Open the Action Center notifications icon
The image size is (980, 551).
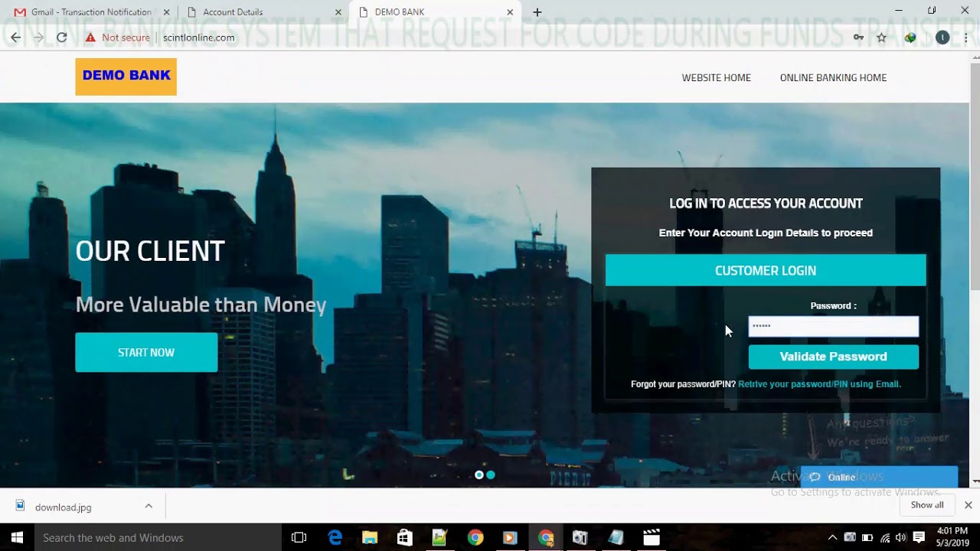[920, 537]
